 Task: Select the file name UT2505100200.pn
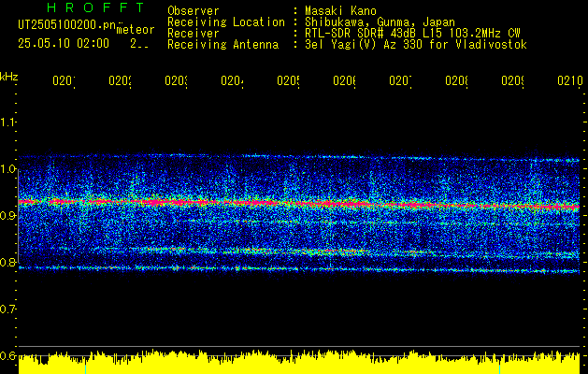tap(67, 25)
